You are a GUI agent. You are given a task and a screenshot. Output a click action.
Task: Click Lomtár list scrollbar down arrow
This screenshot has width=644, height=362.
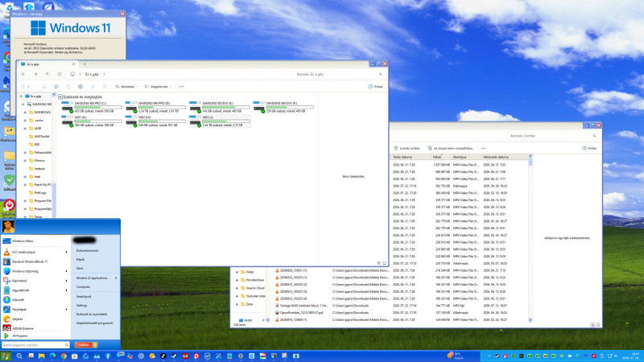[x=530, y=319]
